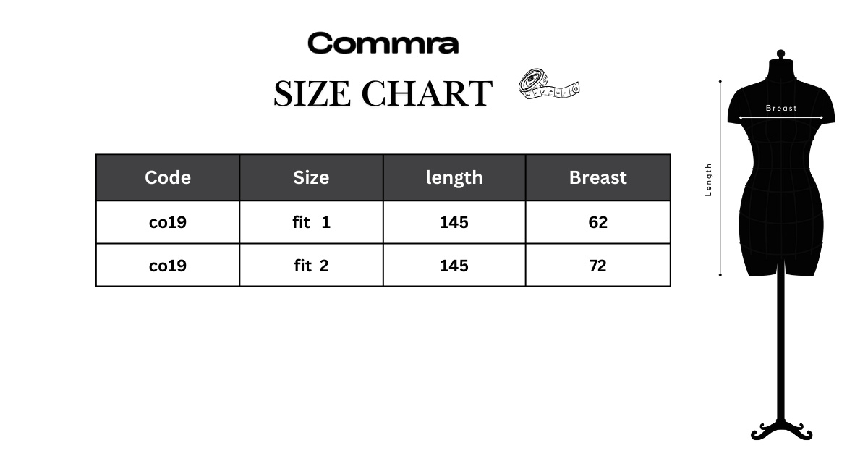The height and width of the screenshot is (456, 868).
Task: Click the 145 length in fit 1 row
Action: click(x=454, y=222)
